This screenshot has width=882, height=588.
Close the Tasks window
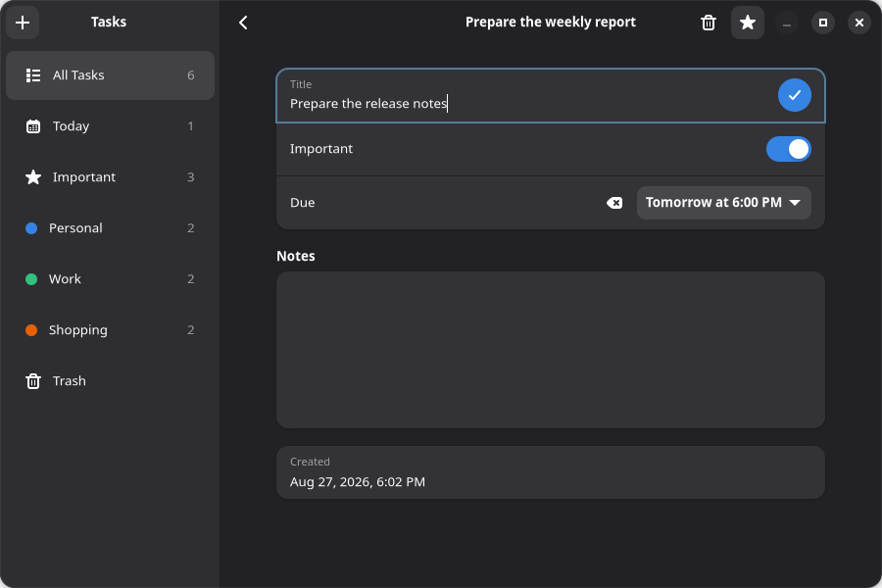(858, 23)
